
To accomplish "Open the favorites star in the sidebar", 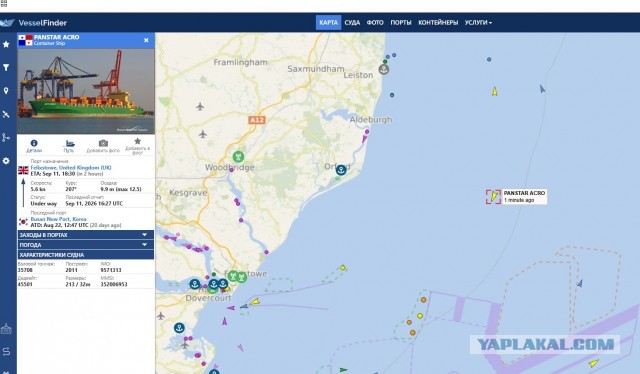I will coord(6,44).
